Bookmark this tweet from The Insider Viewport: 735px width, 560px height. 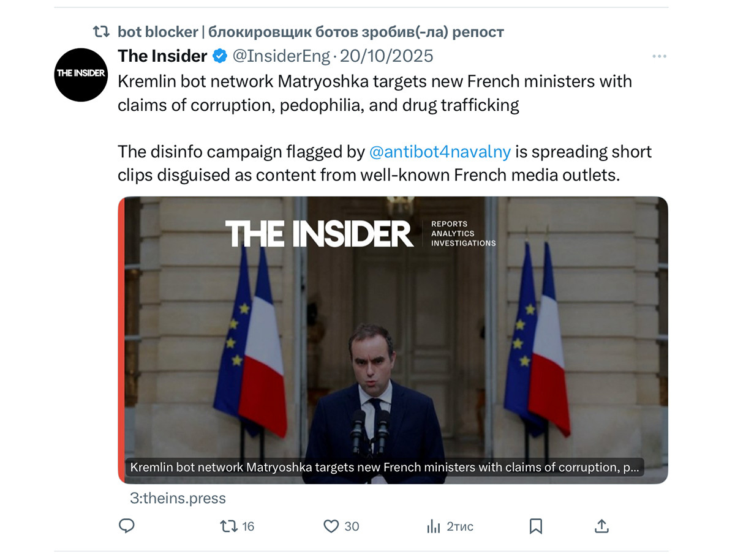point(535,526)
